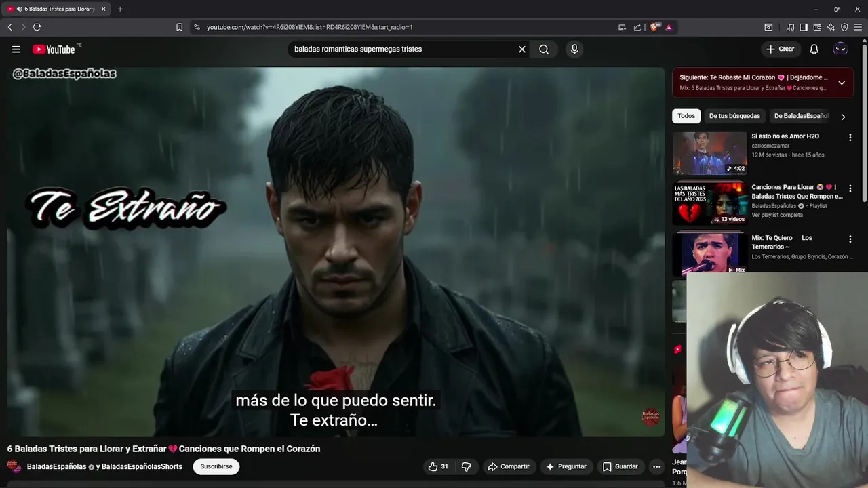Screen dimensions: 868x488
Task: Click Preguntar button
Action: point(566,466)
